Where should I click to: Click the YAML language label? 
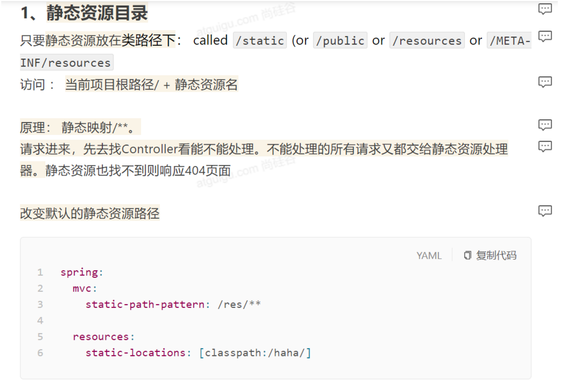[429, 255]
